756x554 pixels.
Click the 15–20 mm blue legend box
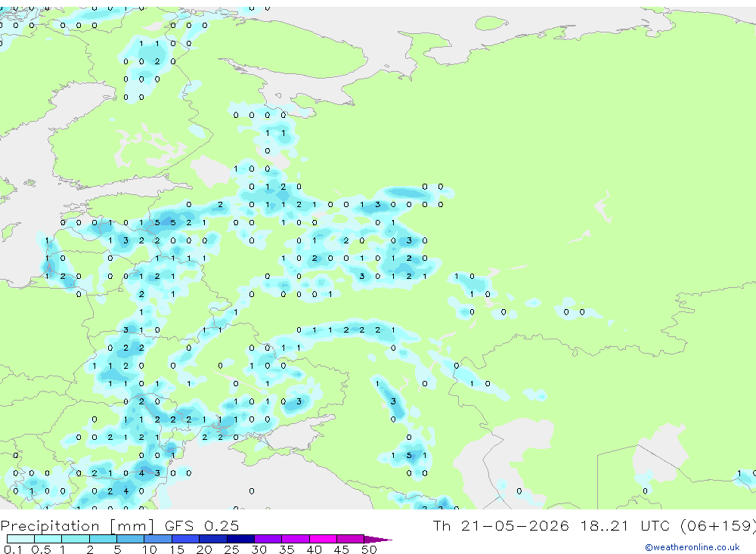[x=186, y=539]
